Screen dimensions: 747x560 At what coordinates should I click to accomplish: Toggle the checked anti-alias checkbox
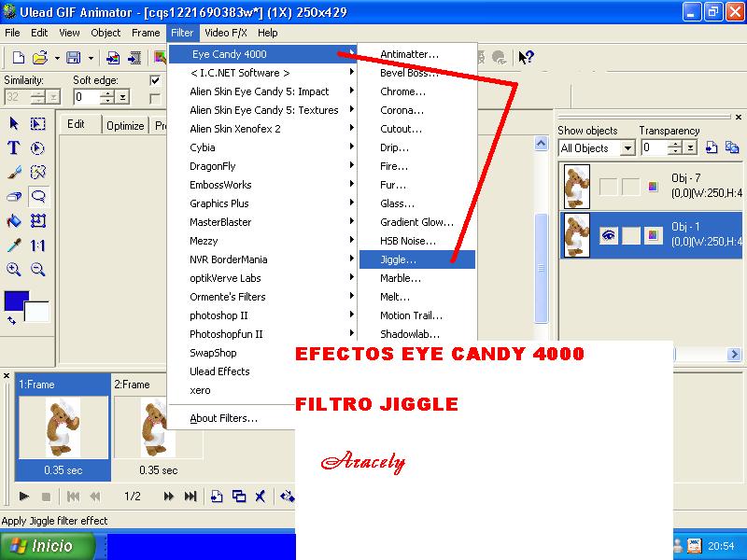click(155, 80)
